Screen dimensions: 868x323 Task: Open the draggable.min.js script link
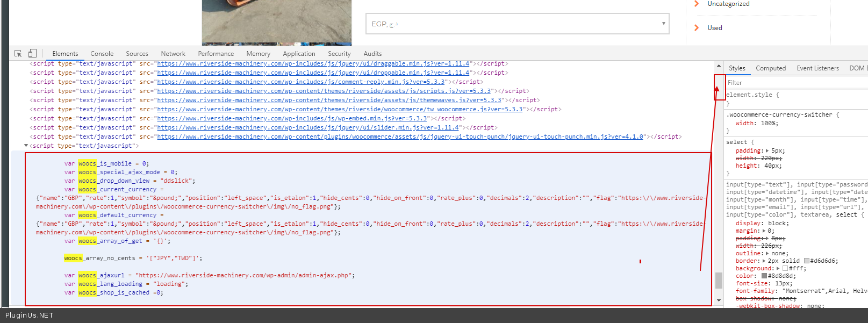(x=313, y=63)
